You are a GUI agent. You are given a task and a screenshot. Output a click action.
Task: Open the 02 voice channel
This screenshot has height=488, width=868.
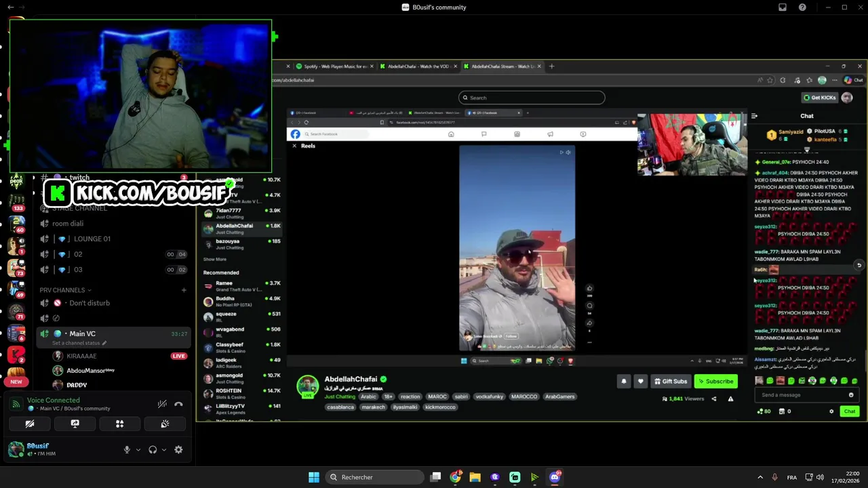point(113,254)
